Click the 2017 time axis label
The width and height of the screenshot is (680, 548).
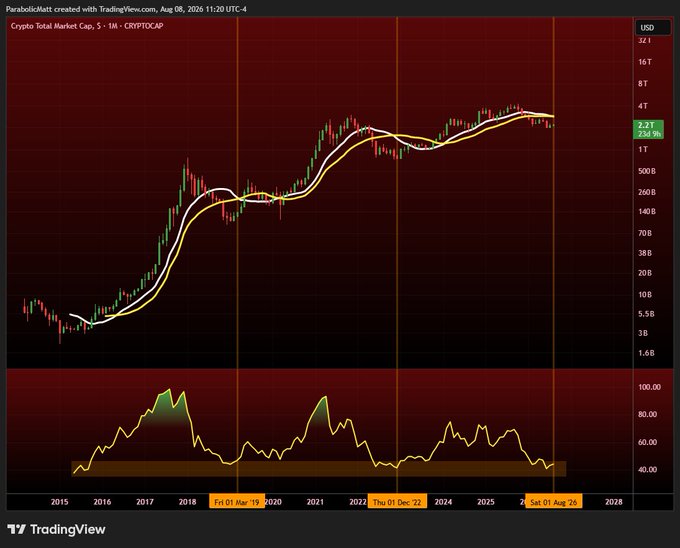click(145, 502)
